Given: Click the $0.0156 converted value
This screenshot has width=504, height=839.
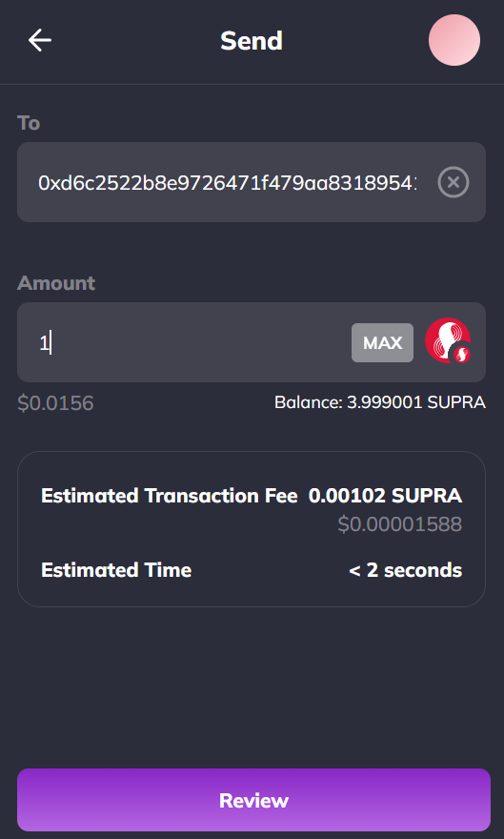Looking at the screenshot, I should [x=55, y=403].
